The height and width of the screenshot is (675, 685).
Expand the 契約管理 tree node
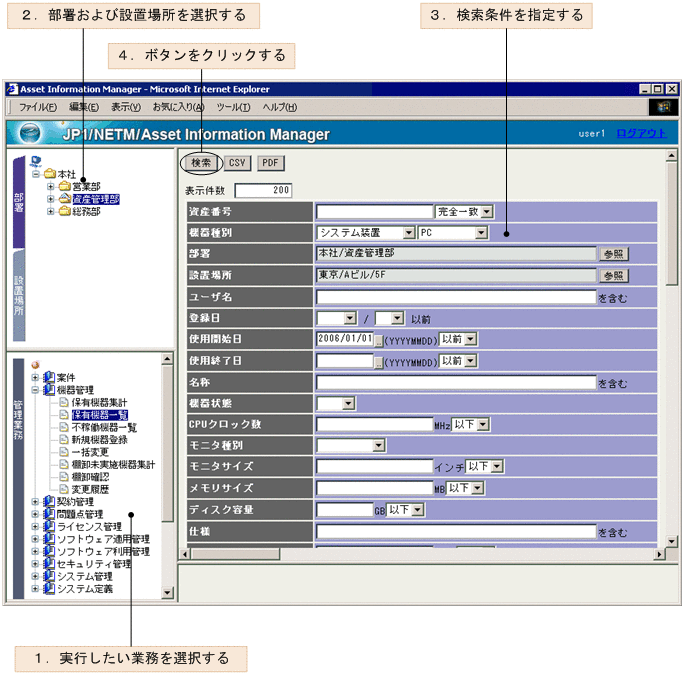pyautogui.click(x=36, y=501)
